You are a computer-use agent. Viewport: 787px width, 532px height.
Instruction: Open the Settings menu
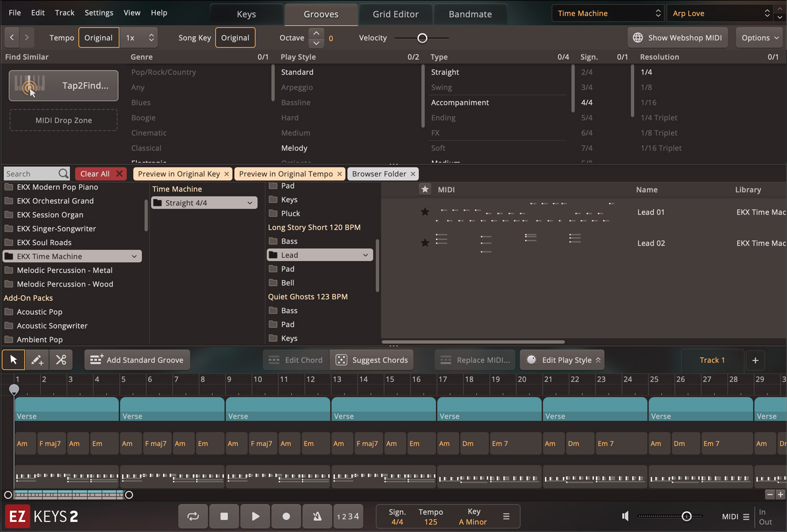[x=99, y=13]
